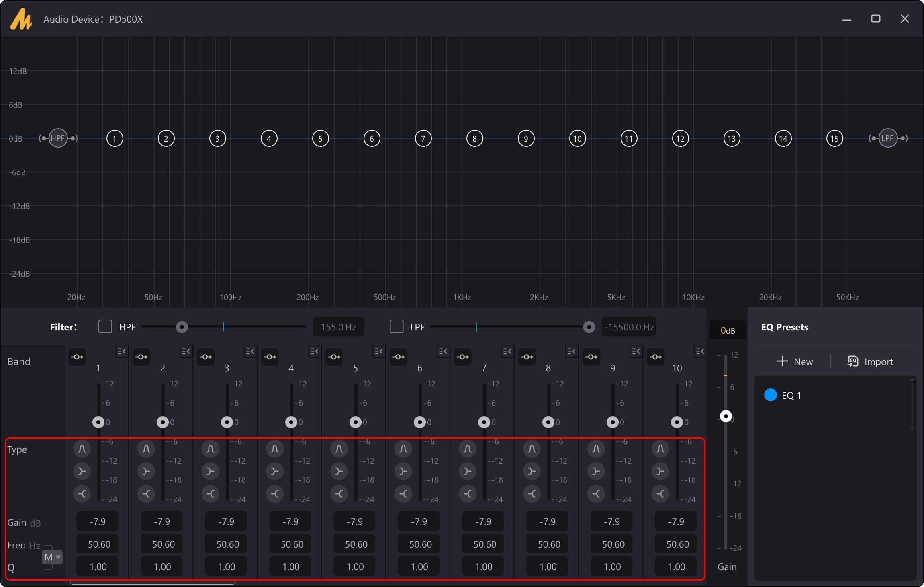Click the band 6 gain fader knob
Screen dimensions: 924x587
420,422
